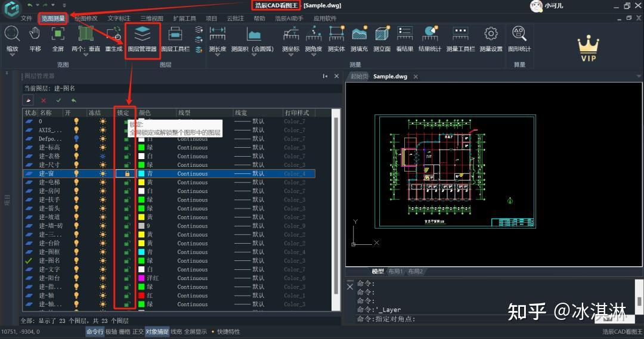Collapse the layer manager panel pin arrow
The width and height of the screenshot is (644, 339).
[325, 76]
